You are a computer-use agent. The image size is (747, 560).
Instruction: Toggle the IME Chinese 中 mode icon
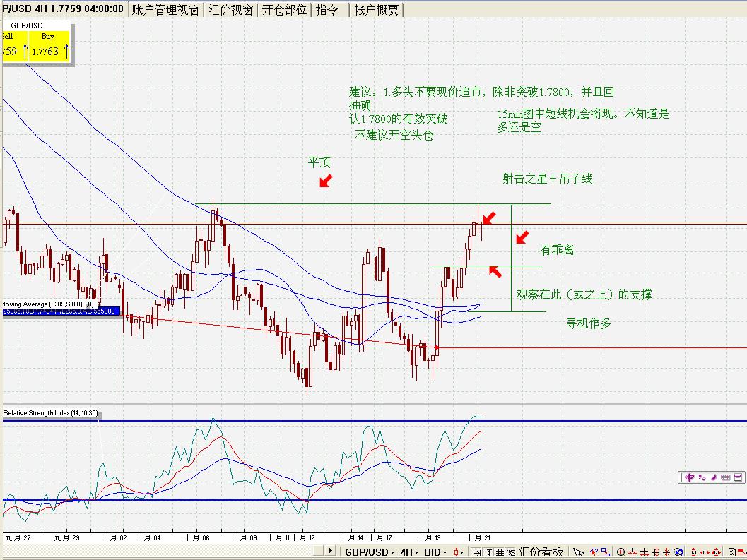coord(689,477)
